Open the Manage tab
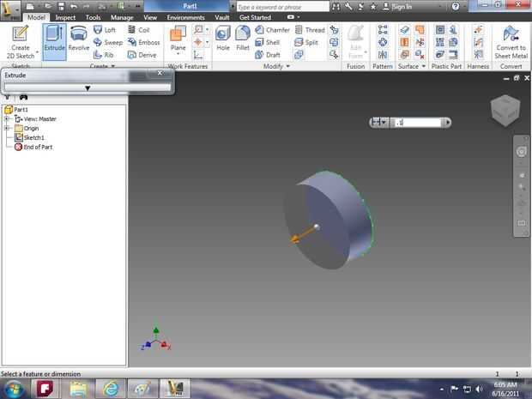Screen dimensions: 532x399 [x=122, y=17]
